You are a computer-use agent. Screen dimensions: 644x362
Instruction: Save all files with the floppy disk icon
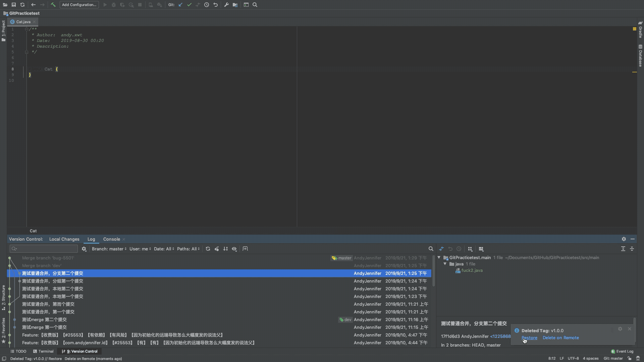14,5
